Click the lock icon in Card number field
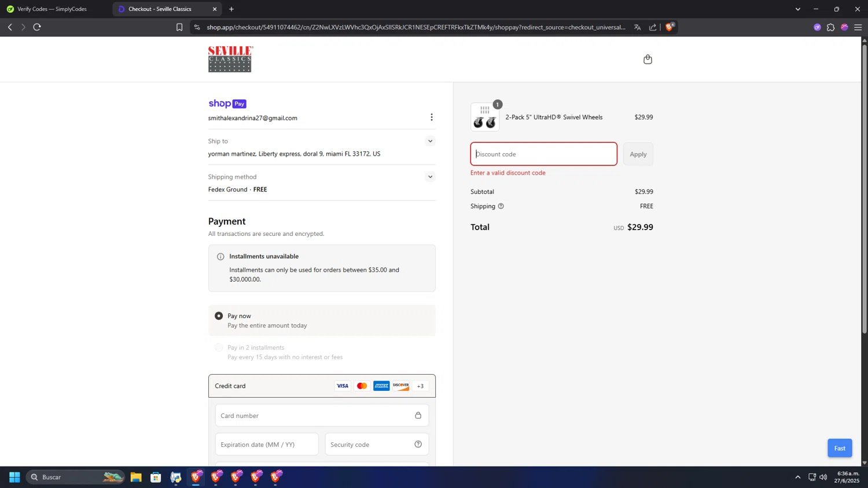868x488 pixels. coord(418,415)
